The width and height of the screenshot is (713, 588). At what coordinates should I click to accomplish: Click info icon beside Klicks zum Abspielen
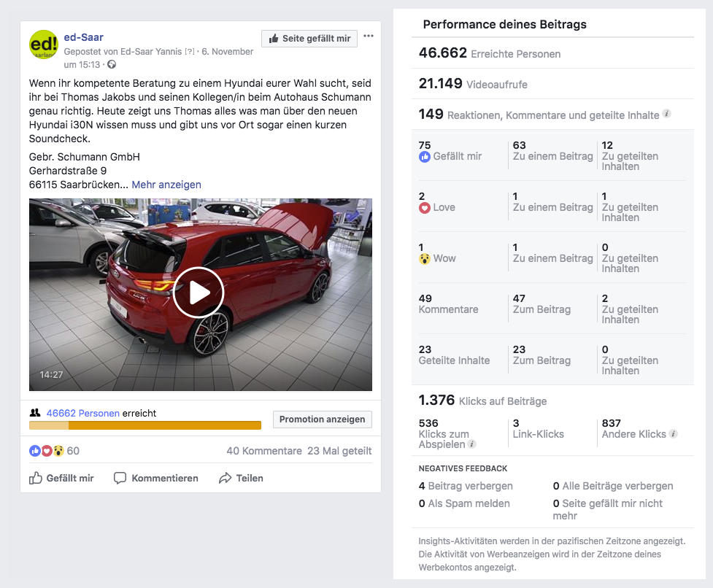pos(472,444)
